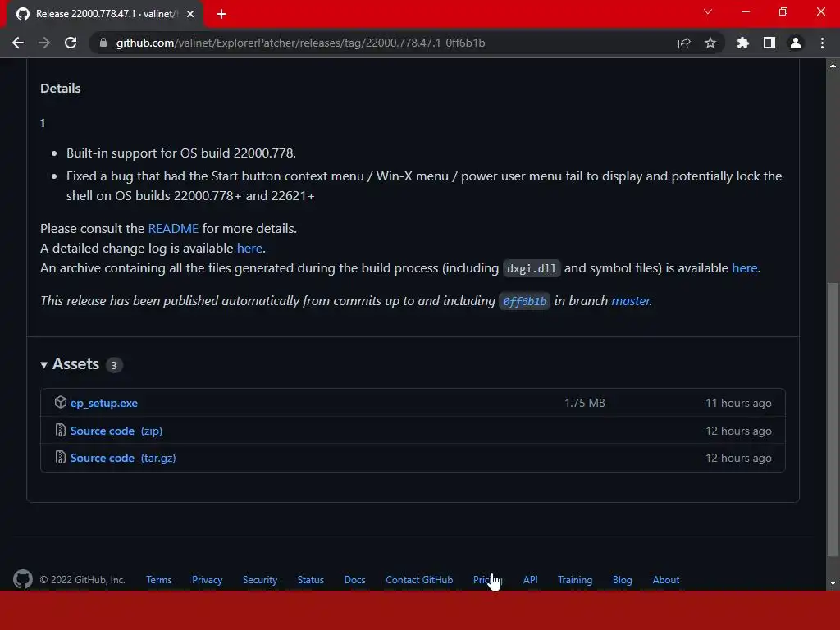Image resolution: width=840 pixels, height=630 pixels.
Task: Click the 'Details' heading
Action: 61,89
